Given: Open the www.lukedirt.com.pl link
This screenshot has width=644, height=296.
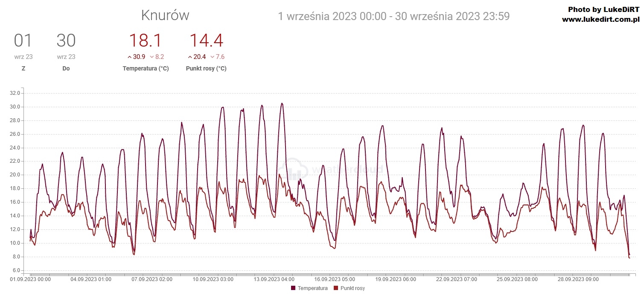Looking at the screenshot, I should tap(600, 19).
